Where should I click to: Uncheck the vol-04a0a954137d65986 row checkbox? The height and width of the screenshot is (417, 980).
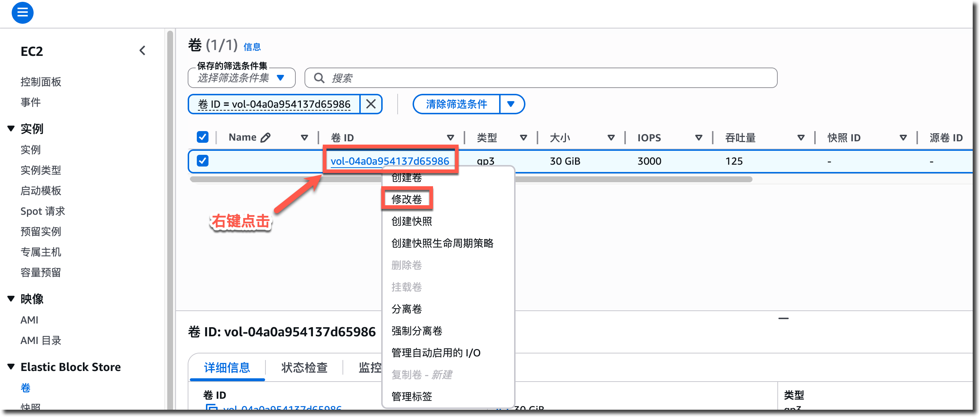click(202, 161)
